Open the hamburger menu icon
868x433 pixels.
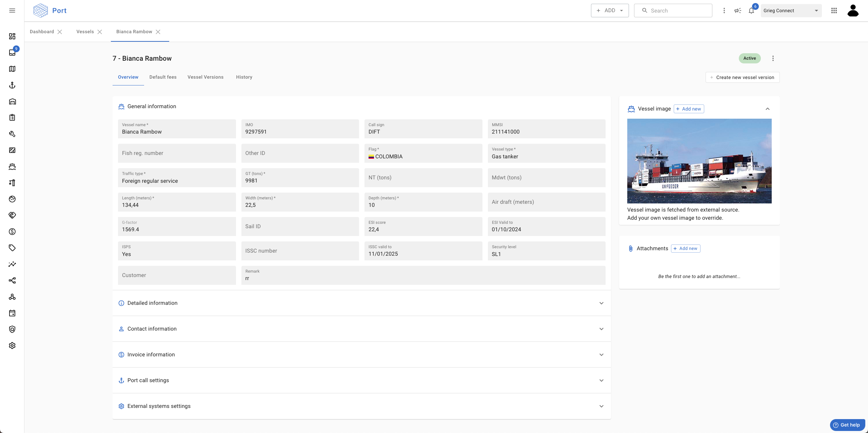(x=12, y=11)
